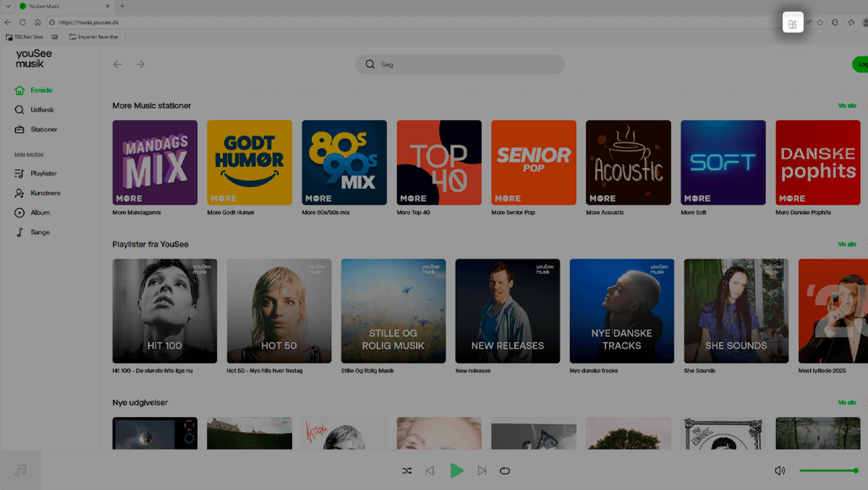Click the Forside home icon
868x490 pixels.
(x=20, y=90)
